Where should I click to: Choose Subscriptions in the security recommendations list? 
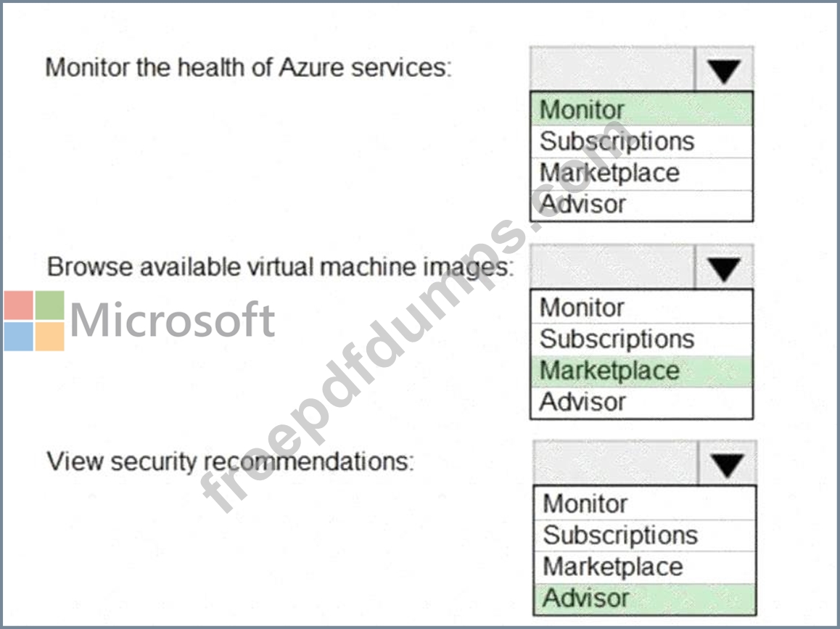point(644,535)
